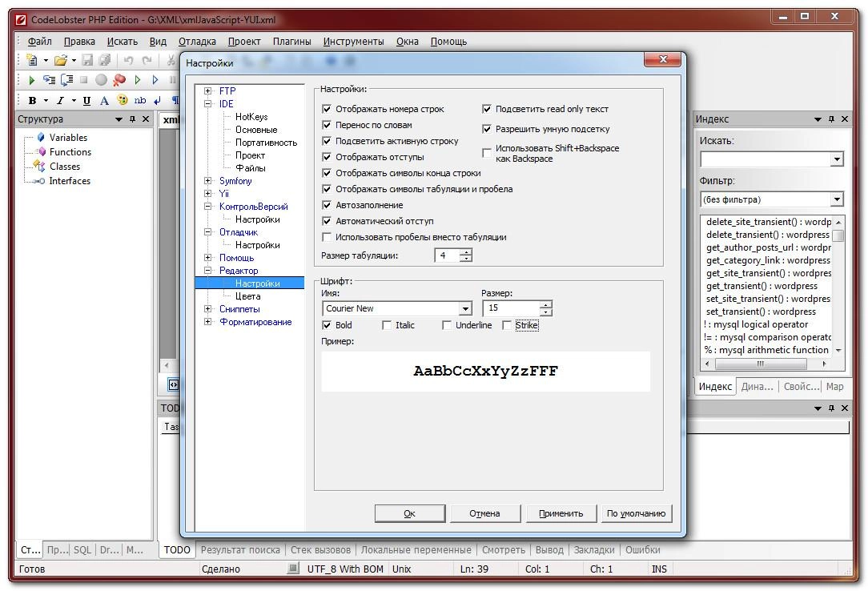Image resolution: width=868 pixels, height=591 pixels.
Task: Open the Инструменты menu
Action: click(x=353, y=42)
